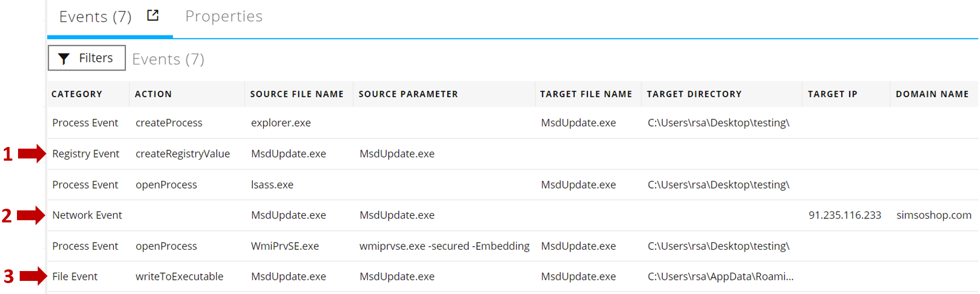Click the lsass.exe source file cell

pos(272,185)
